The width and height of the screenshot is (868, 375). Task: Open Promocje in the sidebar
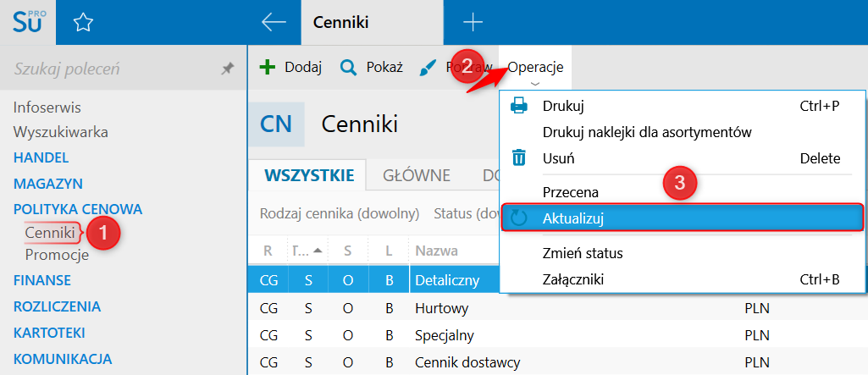[57, 254]
